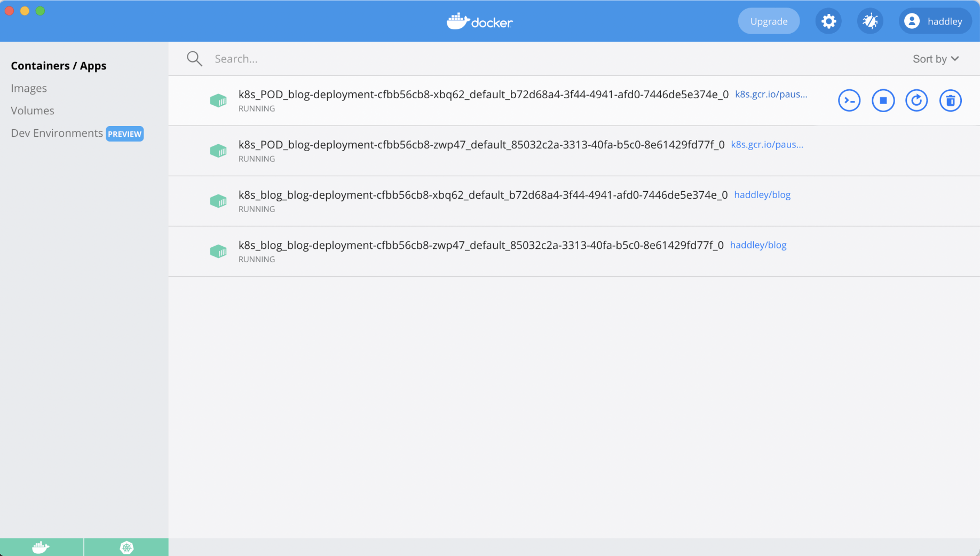Click the magnifying glass search icon

(x=194, y=59)
